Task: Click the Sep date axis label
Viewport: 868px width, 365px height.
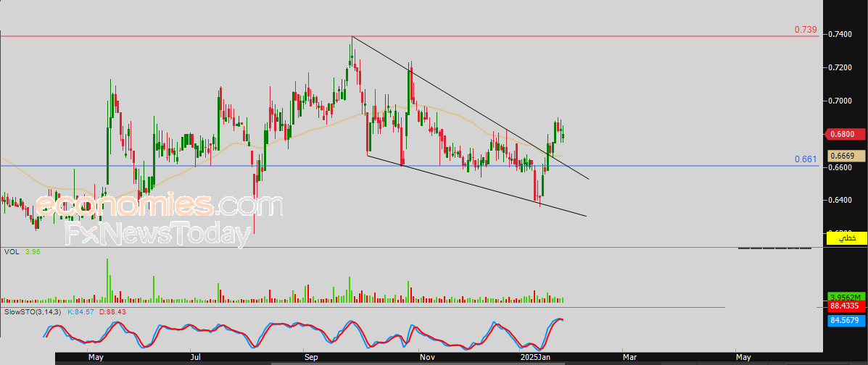Action: (x=311, y=357)
